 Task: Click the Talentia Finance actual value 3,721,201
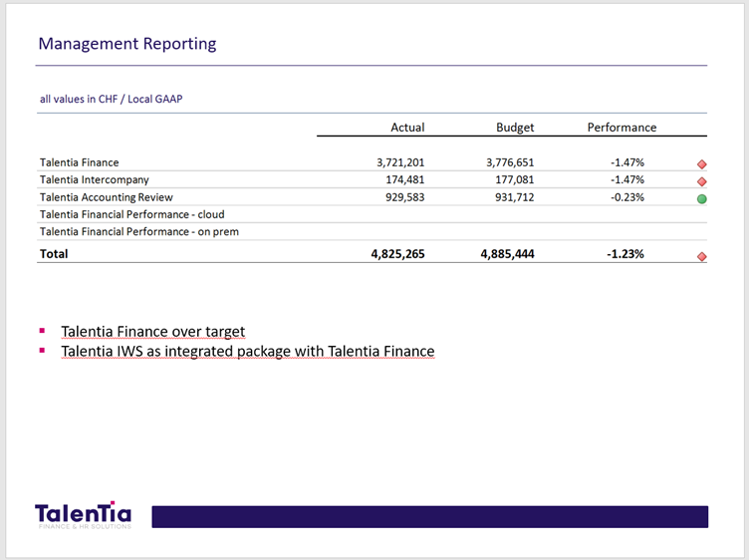pos(400,162)
